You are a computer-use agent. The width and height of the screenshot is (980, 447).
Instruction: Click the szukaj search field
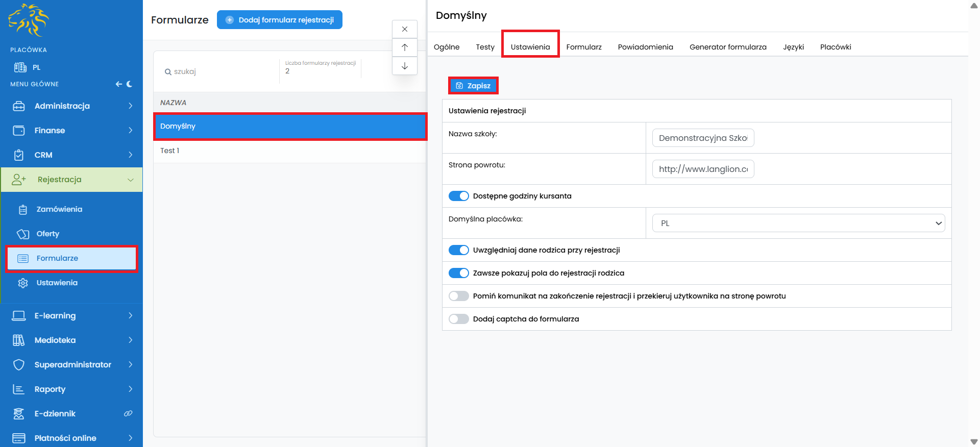pyautogui.click(x=219, y=71)
